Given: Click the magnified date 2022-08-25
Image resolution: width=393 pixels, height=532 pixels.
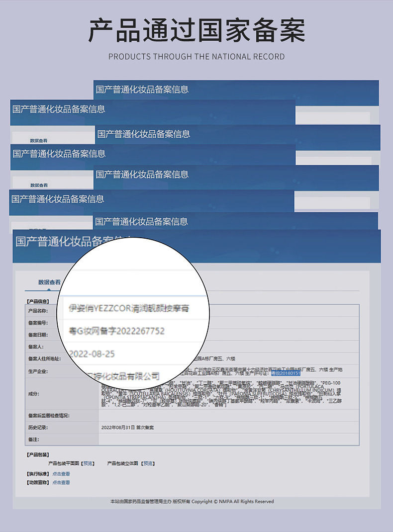Looking at the screenshot, I should click(92, 354).
